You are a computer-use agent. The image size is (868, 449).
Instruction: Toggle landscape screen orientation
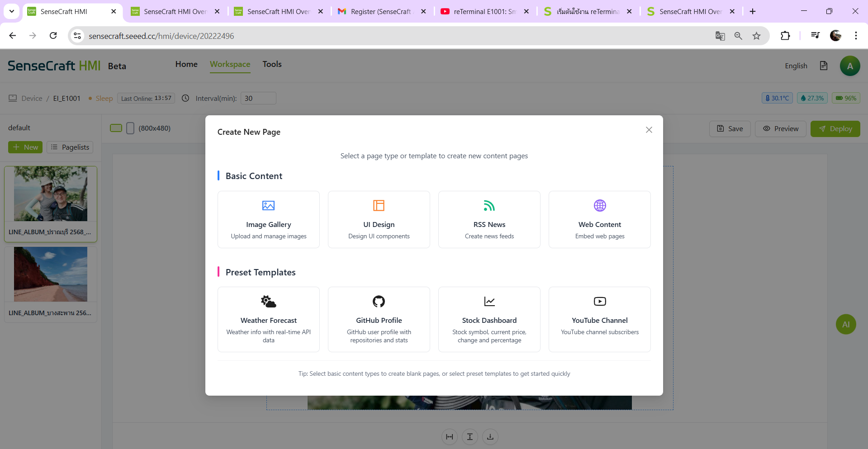click(x=116, y=128)
